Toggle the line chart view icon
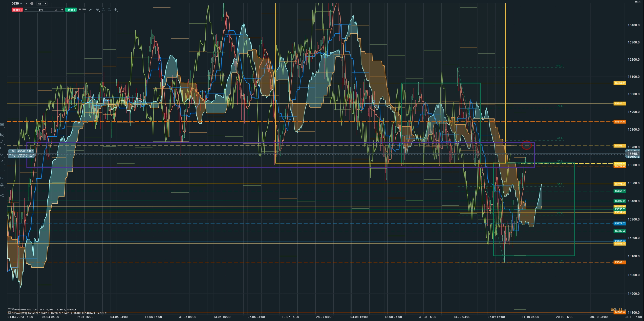Viewport: 644px width, 321px height. [x=91, y=10]
